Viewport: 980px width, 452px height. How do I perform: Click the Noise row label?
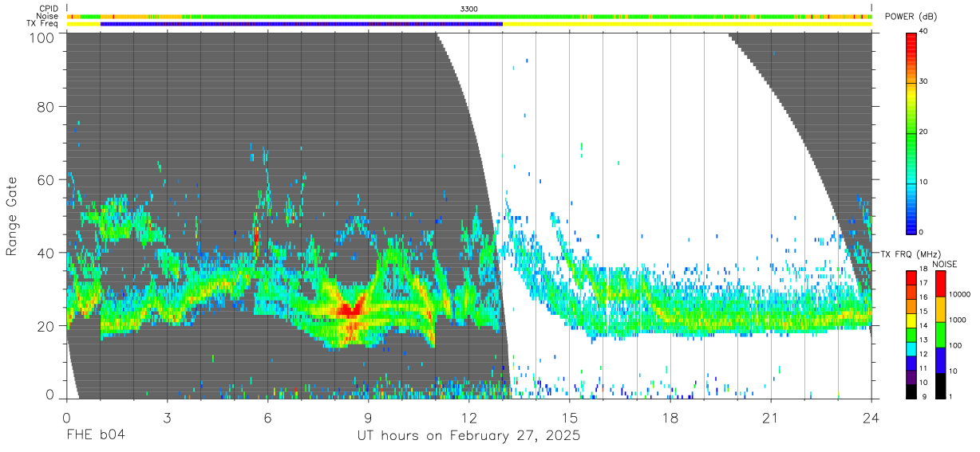pos(47,16)
